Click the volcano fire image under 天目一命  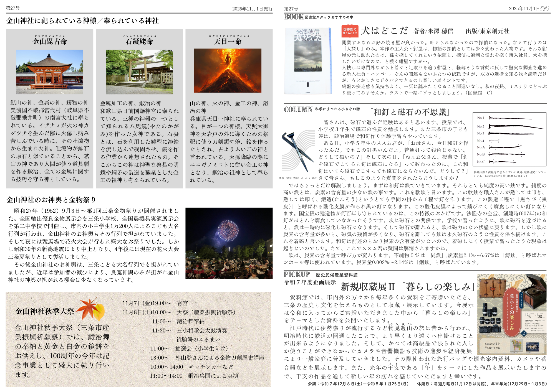click(x=227, y=71)
